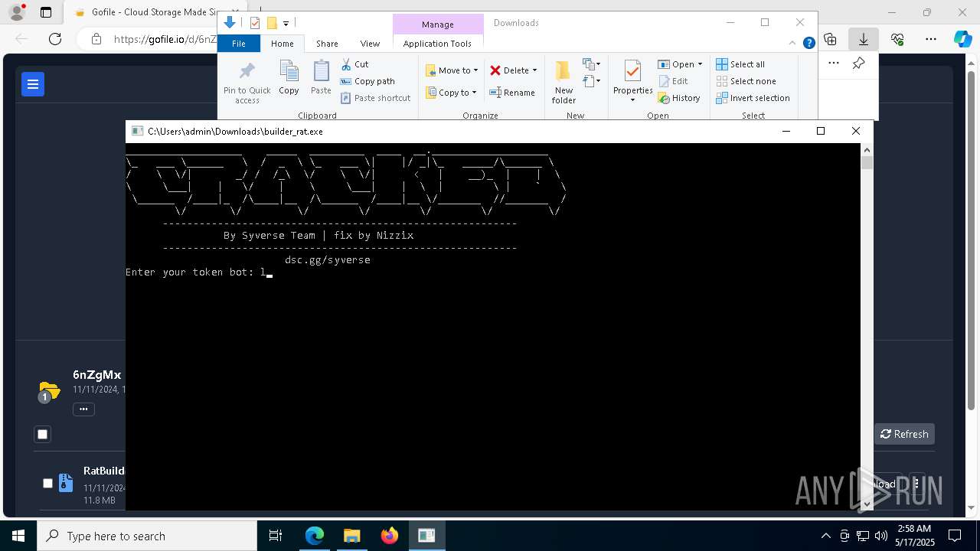Open Edge profile avatar icon

tap(17, 12)
